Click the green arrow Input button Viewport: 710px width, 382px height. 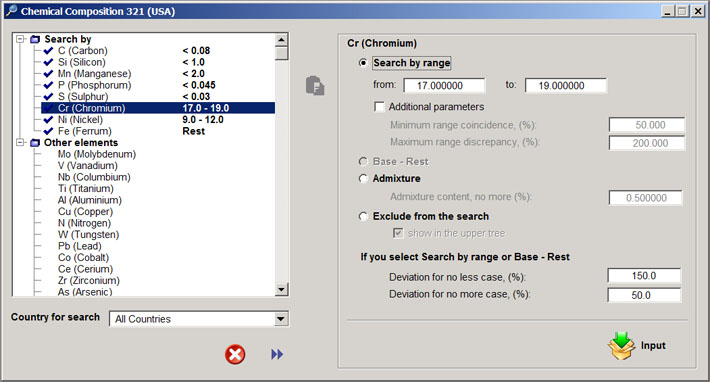pos(637,346)
